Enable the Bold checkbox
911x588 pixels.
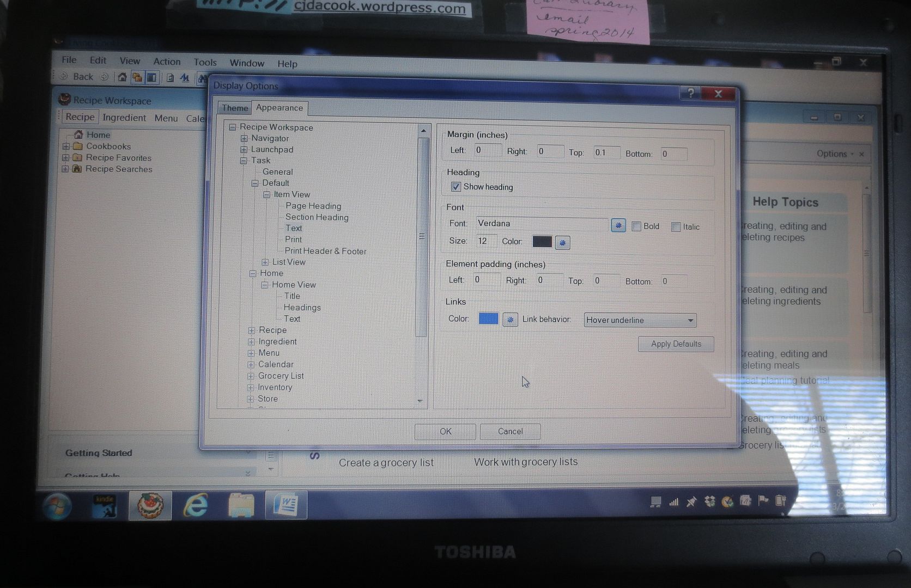pos(636,226)
